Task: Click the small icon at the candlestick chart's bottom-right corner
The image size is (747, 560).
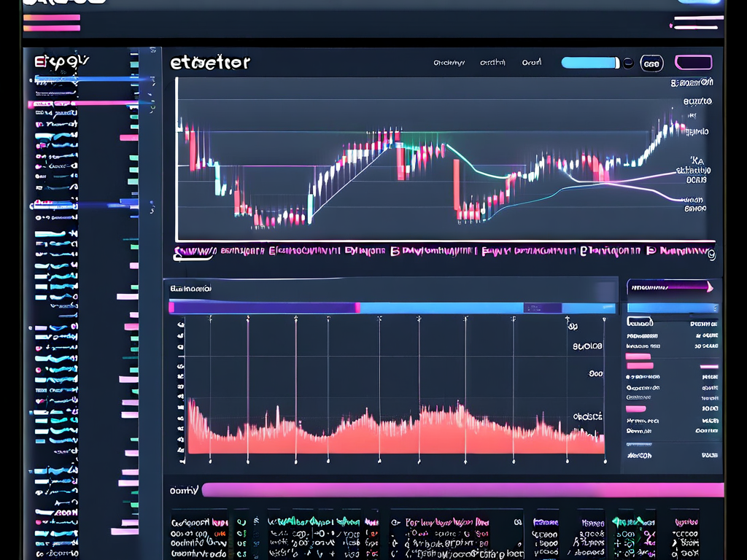Action: click(711, 254)
